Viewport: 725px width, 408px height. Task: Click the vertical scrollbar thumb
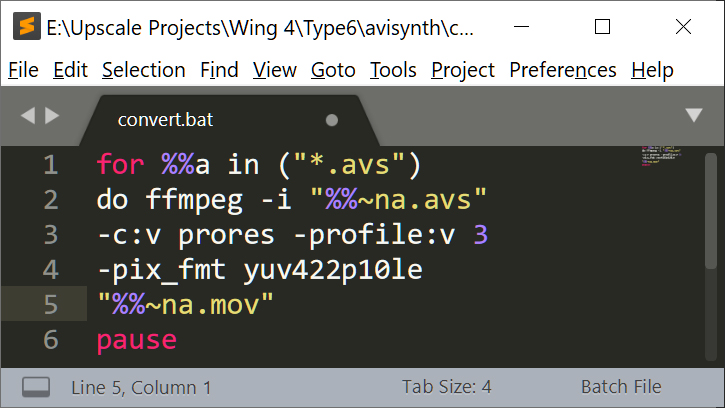pyautogui.click(x=711, y=211)
